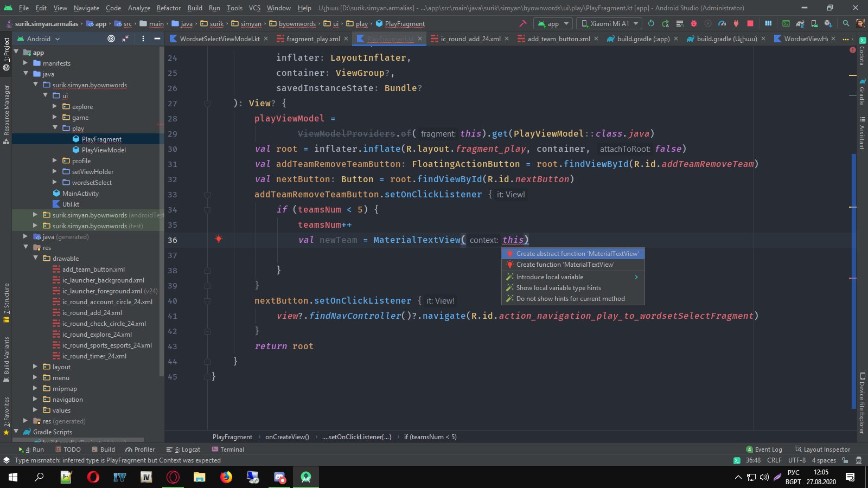Open Search Everywhere magnifier icon
This screenshot has width=868, height=488.
[x=846, y=23]
